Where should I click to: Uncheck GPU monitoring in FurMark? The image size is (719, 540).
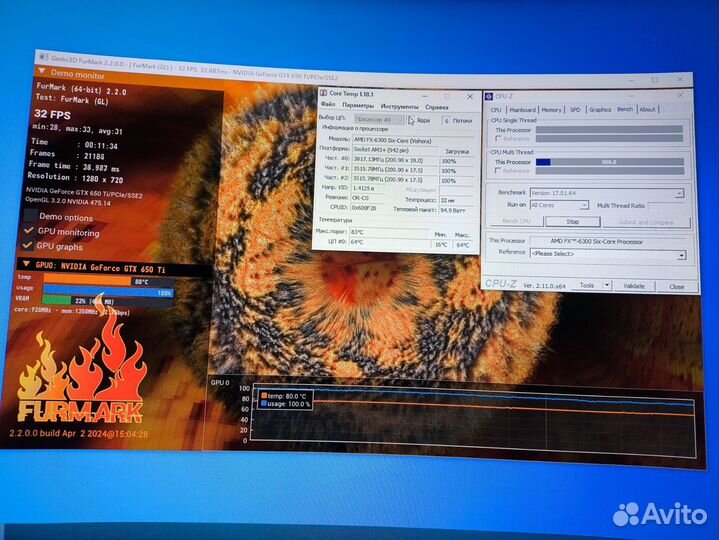29,231
